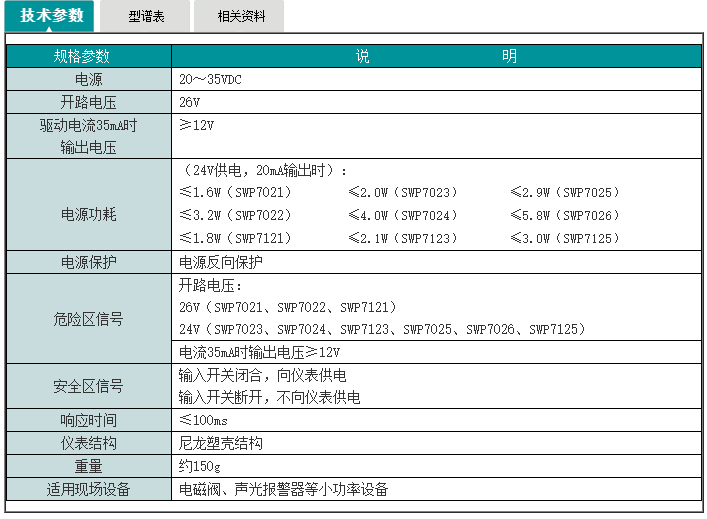Click the 电源保护 row label
This screenshot has height=519, width=707.
point(89,262)
